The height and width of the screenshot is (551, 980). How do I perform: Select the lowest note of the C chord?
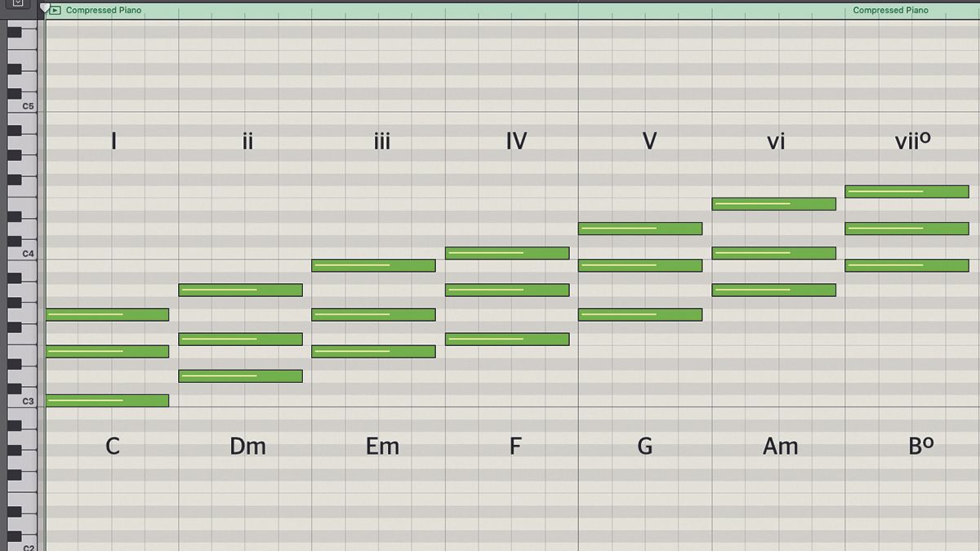point(108,400)
